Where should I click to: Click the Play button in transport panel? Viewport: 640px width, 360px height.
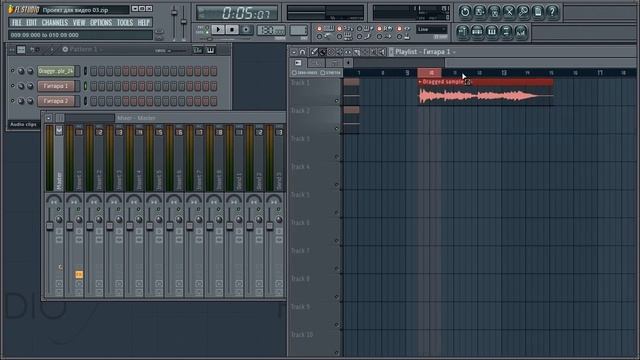(218, 29)
